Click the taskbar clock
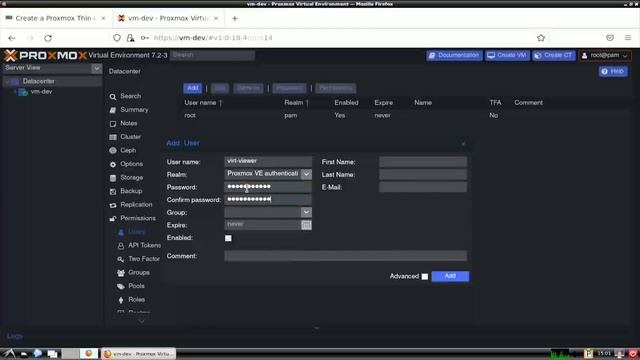The height and width of the screenshot is (360, 640). pos(604,353)
